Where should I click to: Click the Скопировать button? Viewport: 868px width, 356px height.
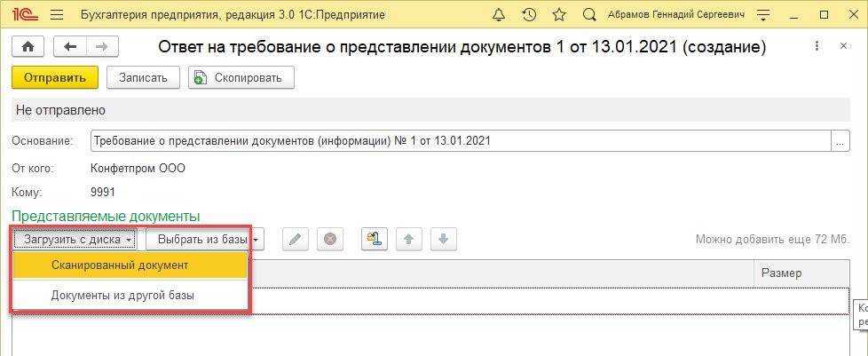pyautogui.click(x=241, y=77)
